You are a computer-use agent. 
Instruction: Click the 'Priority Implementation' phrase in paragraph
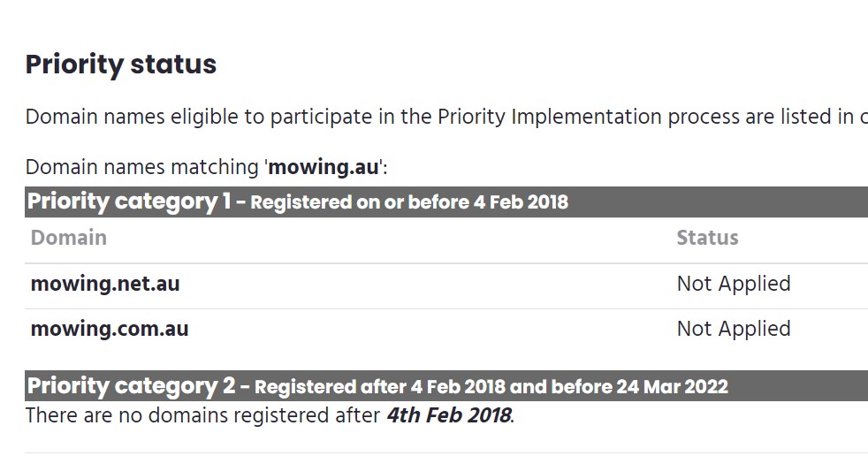pos(549,117)
